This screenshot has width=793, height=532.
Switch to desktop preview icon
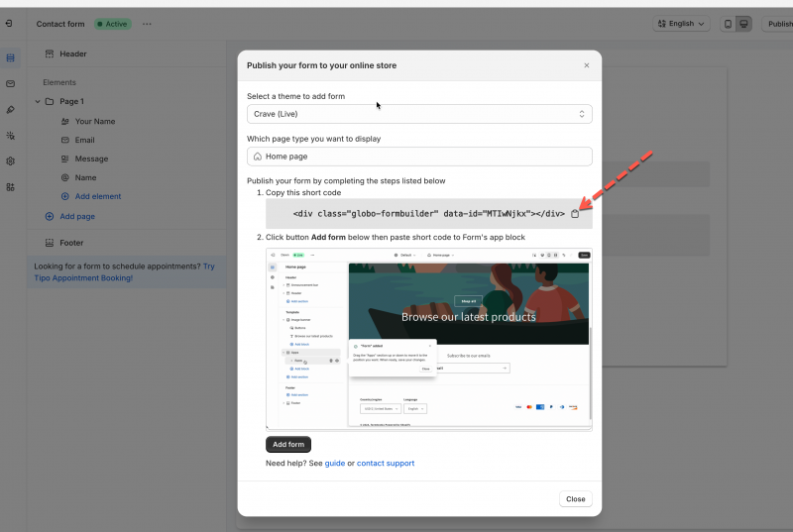[x=743, y=24]
